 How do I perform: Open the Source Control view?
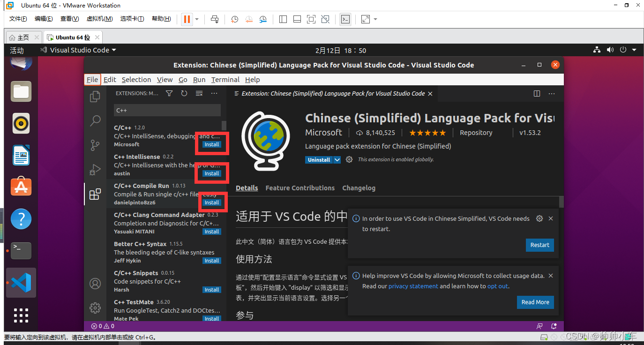click(x=95, y=145)
